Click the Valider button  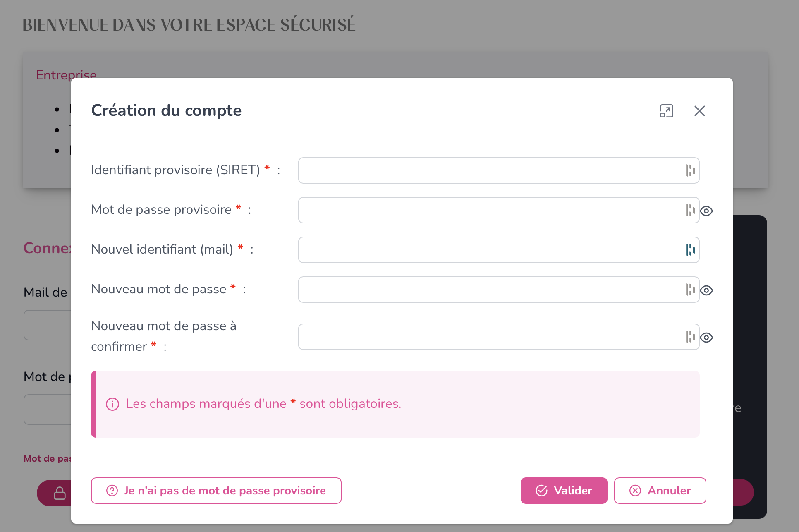564,491
